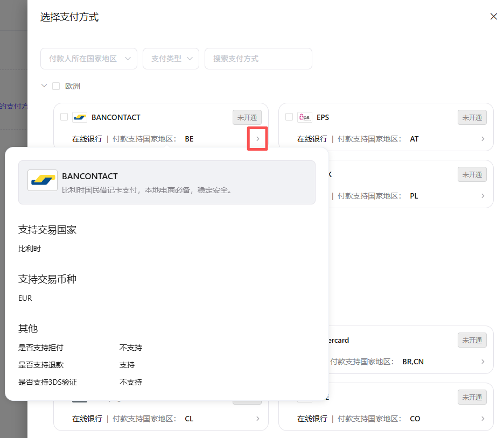Click large BANCONTACT logo in the popup
This screenshot has width=504, height=438.
click(43, 180)
